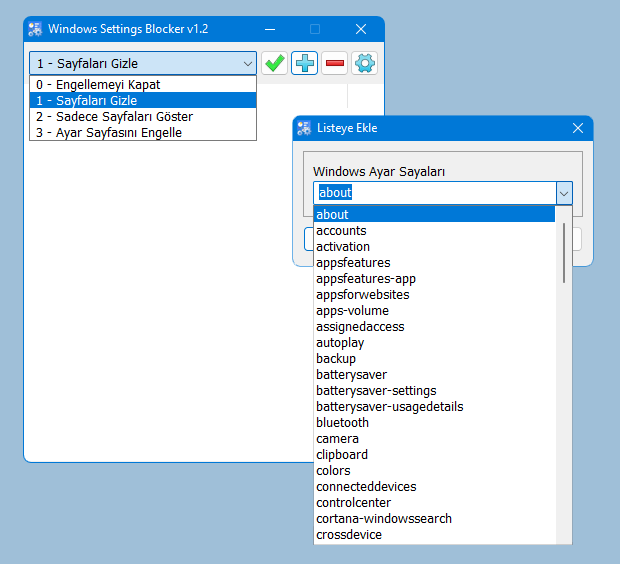Open options via the gear icon
Image resolution: width=620 pixels, height=564 pixels.
click(x=365, y=63)
